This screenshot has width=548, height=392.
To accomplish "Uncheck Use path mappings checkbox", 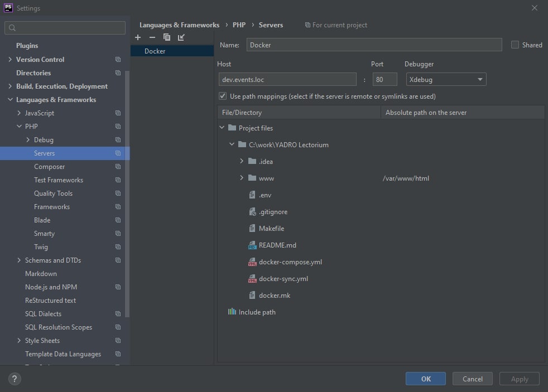I will tap(223, 96).
